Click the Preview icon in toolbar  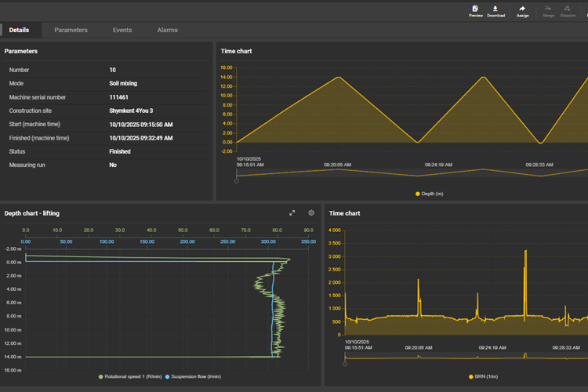click(475, 10)
